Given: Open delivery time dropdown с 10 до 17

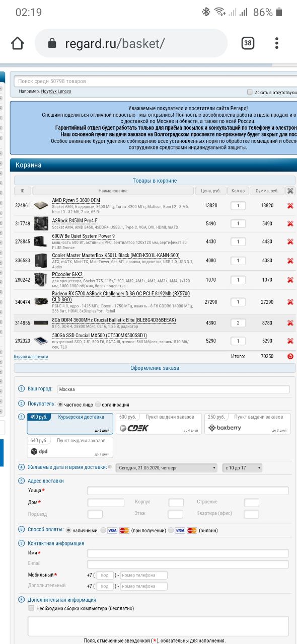Looking at the screenshot, I should [242, 467].
